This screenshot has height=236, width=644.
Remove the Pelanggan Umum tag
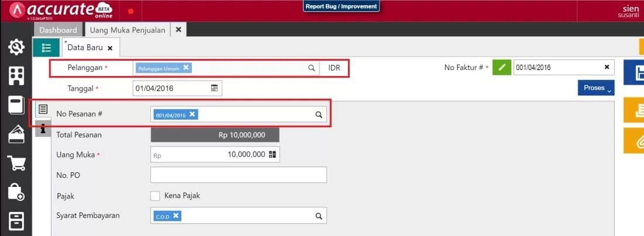click(x=186, y=67)
